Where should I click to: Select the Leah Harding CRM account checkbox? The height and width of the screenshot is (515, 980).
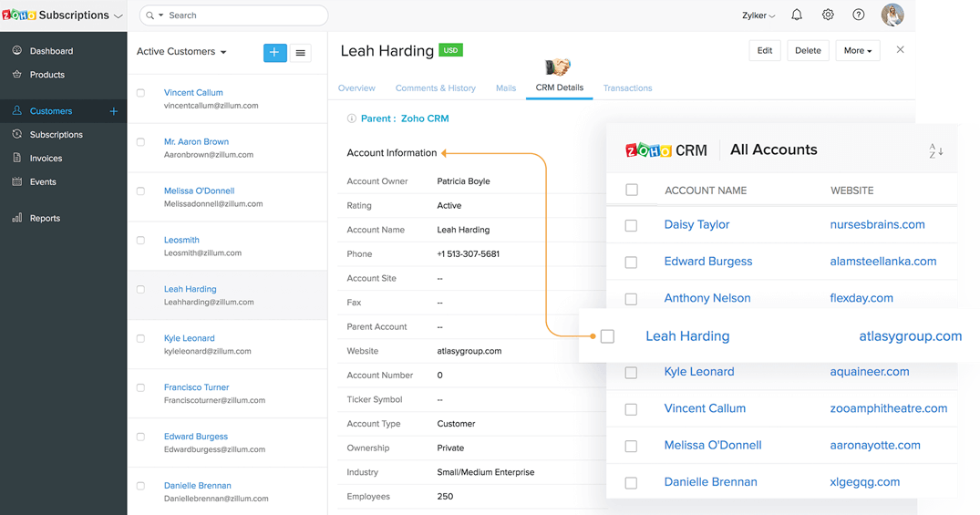(608, 336)
